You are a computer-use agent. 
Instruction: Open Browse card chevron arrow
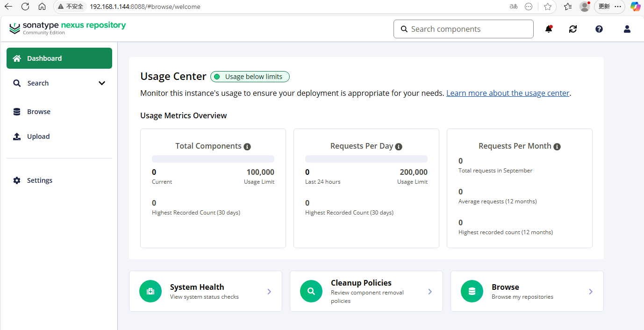pos(591,291)
